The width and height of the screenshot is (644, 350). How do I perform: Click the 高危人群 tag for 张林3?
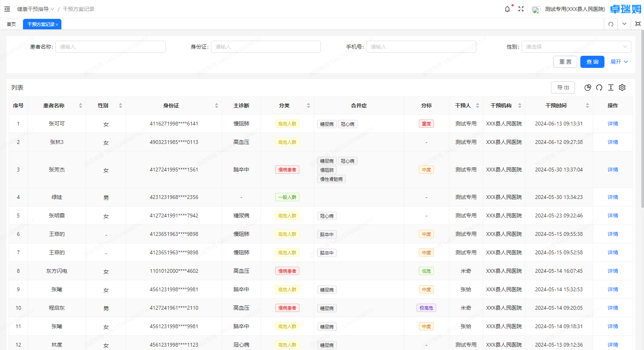coord(287,142)
